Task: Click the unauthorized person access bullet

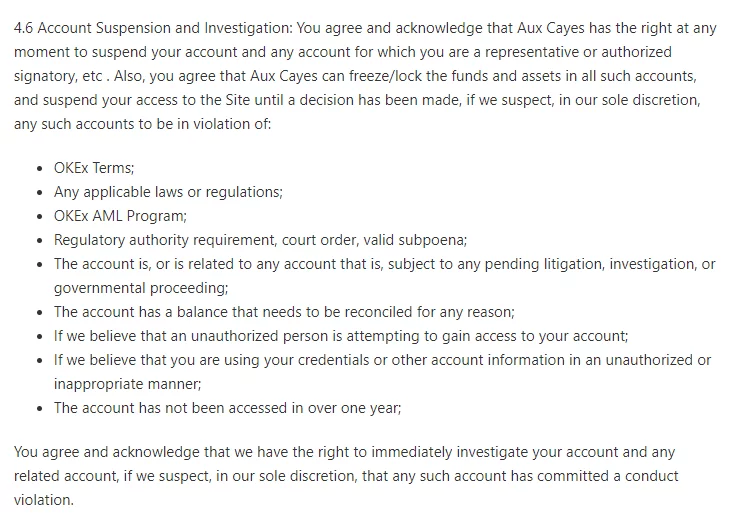Action: pyautogui.click(x=340, y=336)
